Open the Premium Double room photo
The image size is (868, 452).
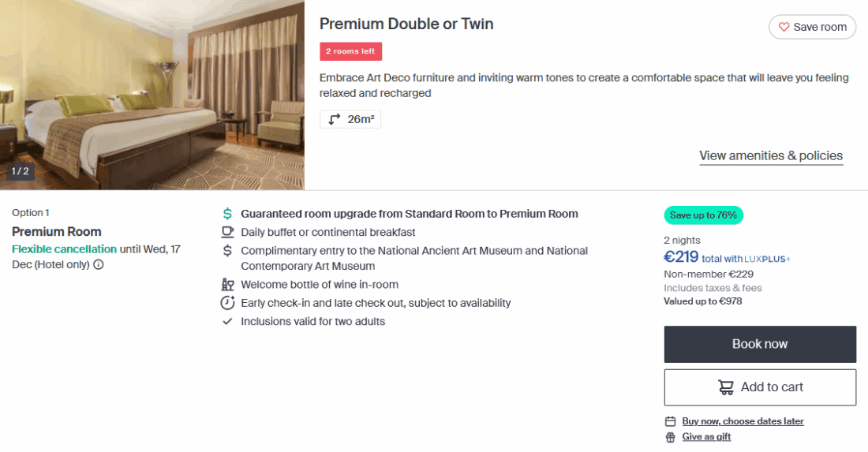(x=152, y=95)
